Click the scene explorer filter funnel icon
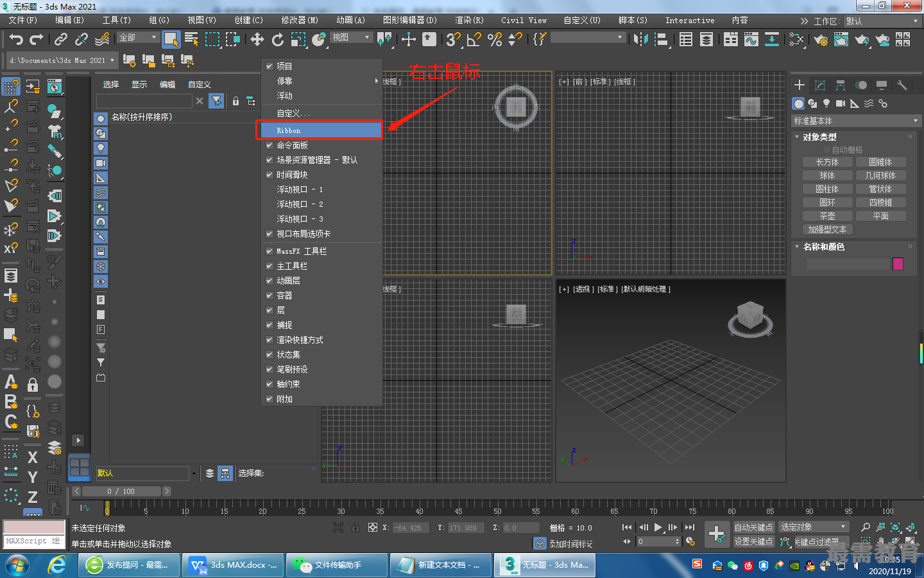The image size is (924, 578). point(216,101)
